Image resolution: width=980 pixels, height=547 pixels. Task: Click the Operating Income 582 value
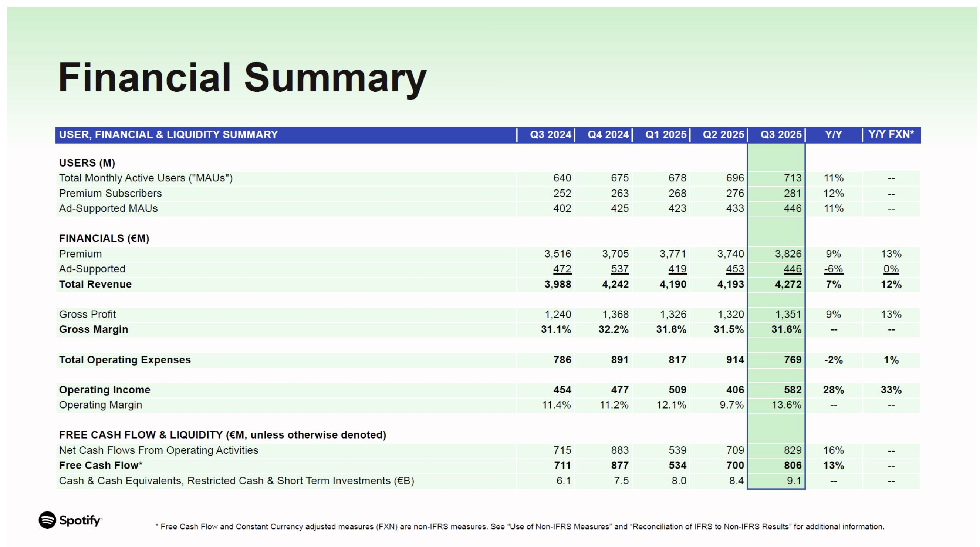click(793, 390)
